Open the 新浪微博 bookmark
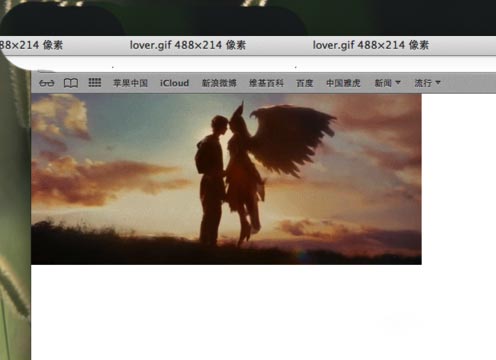This screenshot has width=496, height=360. coord(219,83)
